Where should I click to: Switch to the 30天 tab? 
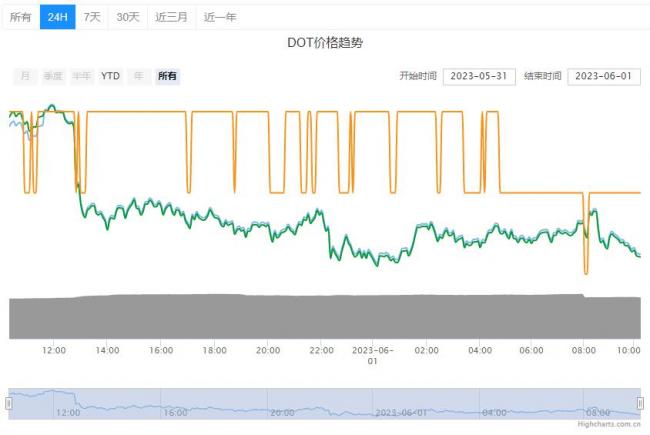point(128,17)
